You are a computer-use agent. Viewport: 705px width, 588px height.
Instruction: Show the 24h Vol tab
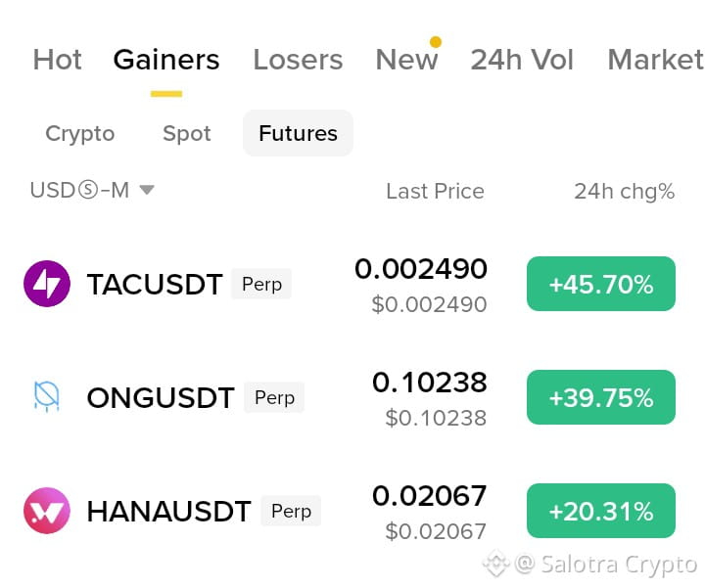click(x=522, y=60)
